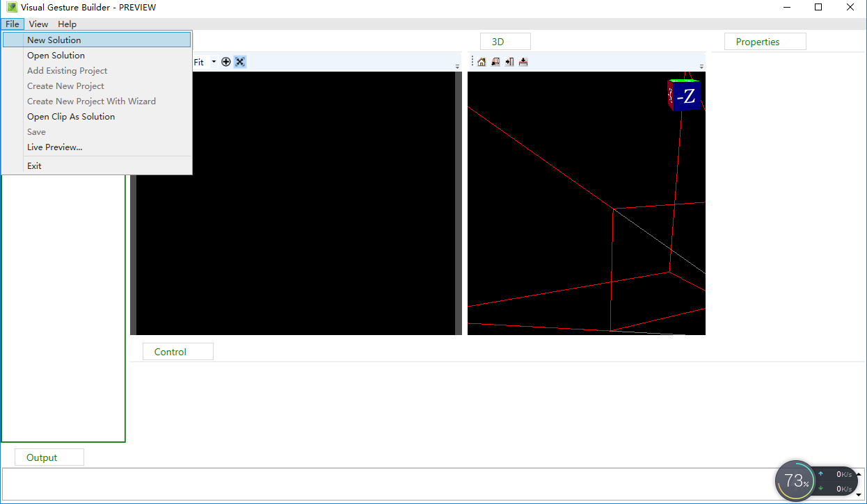Select Open Clip As Solution in the File menu

pyautogui.click(x=70, y=116)
